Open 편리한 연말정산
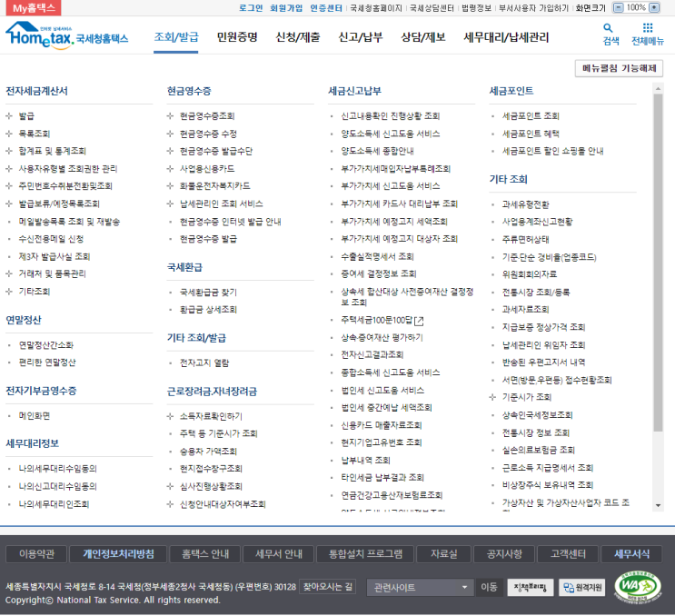 point(47,363)
